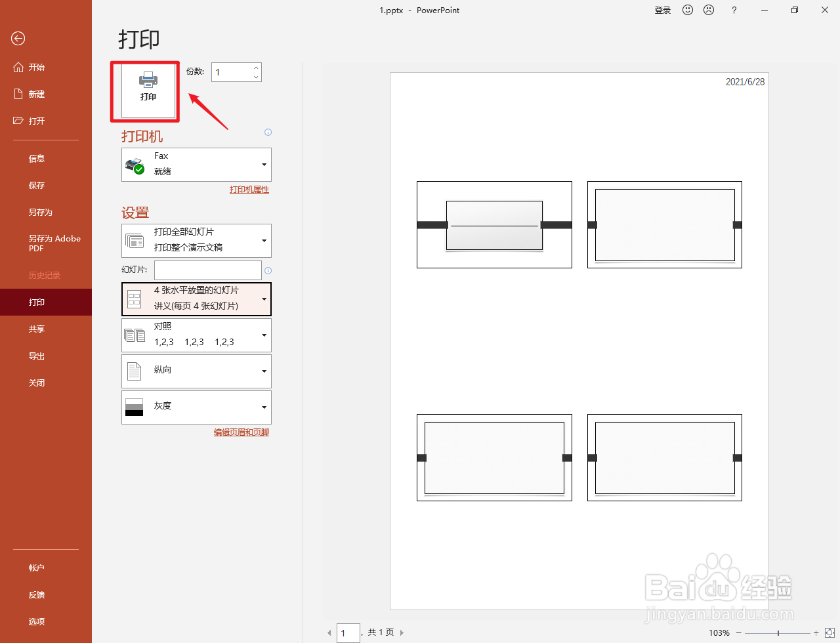Click the zoom in plus button

pos(816,633)
